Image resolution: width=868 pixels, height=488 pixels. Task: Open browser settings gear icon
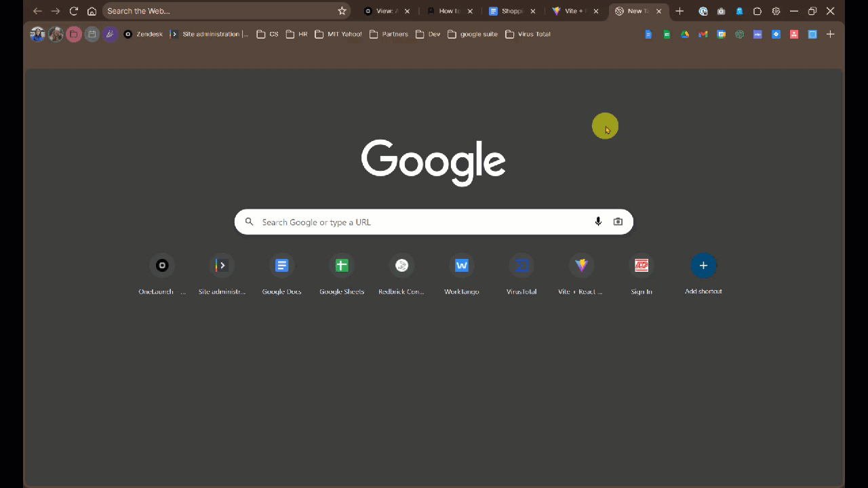[x=776, y=11]
